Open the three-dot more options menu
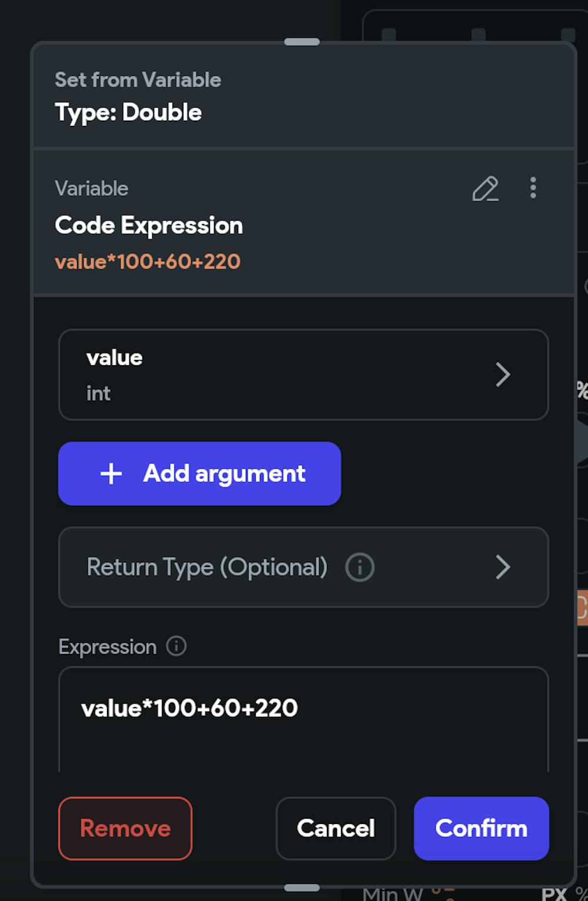 click(x=533, y=188)
